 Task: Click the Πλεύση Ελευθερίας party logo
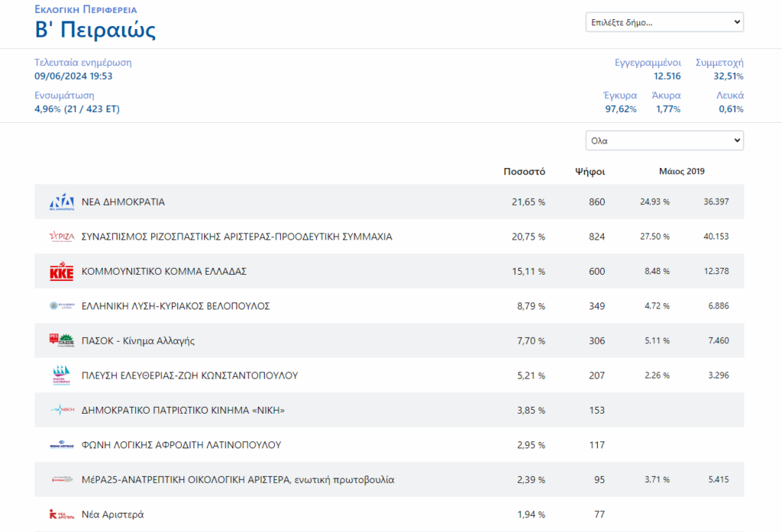pos(62,376)
